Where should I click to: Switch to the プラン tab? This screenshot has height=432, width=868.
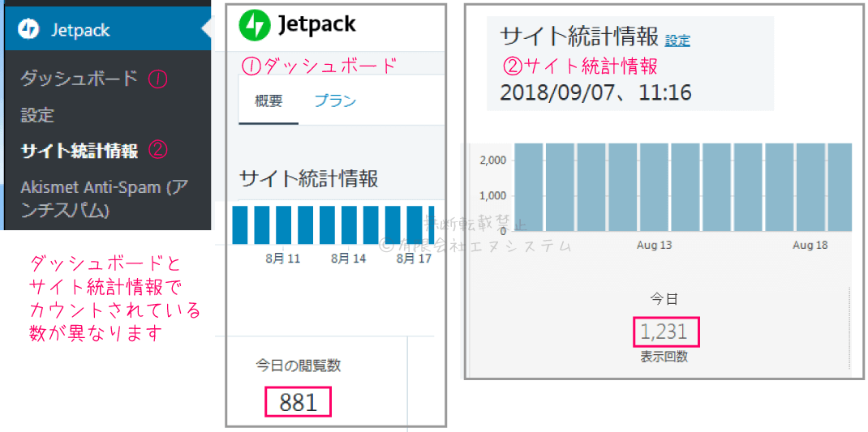[335, 101]
